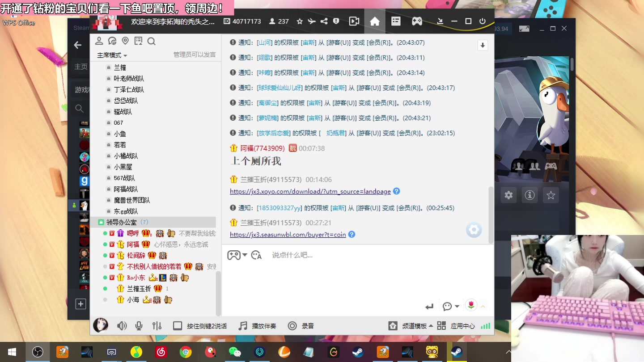
Task: Open the channel search magnifier icon
Action: pyautogui.click(x=152, y=41)
